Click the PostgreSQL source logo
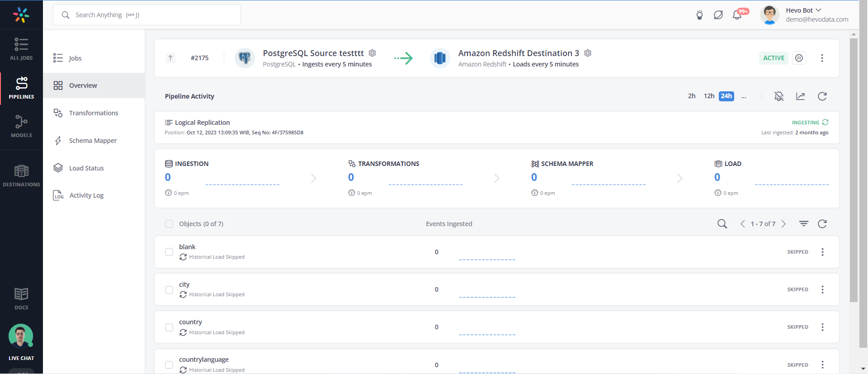 245,58
